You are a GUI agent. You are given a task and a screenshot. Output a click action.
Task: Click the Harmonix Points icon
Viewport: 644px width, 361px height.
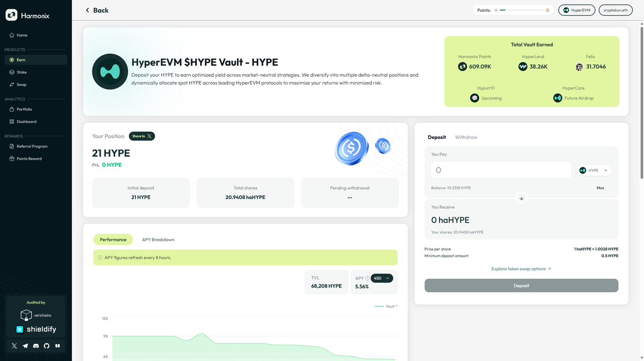point(462,67)
